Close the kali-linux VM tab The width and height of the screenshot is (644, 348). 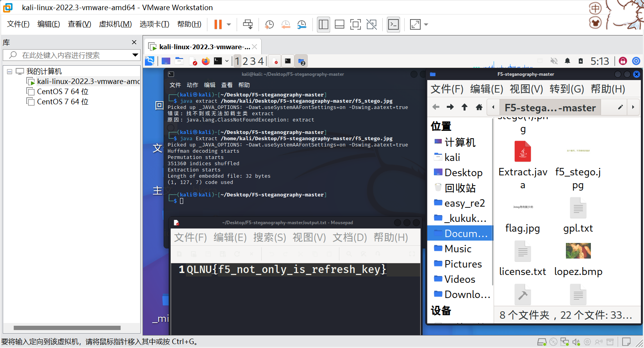pyautogui.click(x=255, y=47)
